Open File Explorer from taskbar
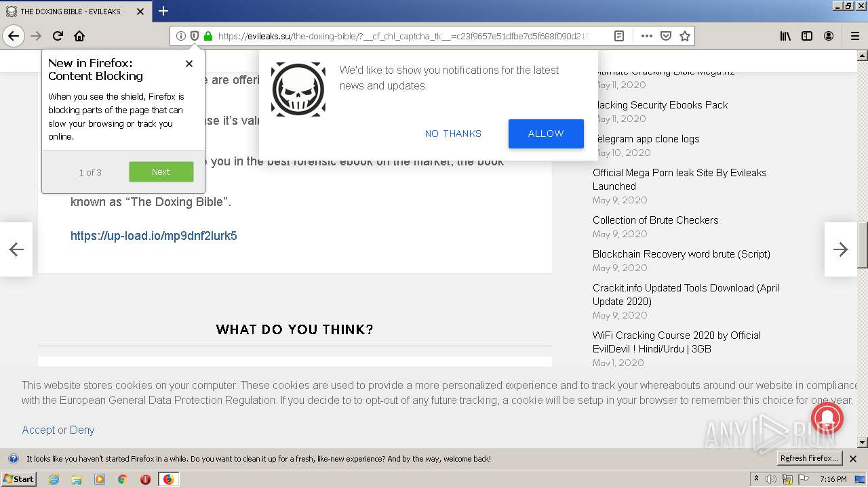Image resolution: width=868 pixels, height=488 pixels. [x=77, y=479]
